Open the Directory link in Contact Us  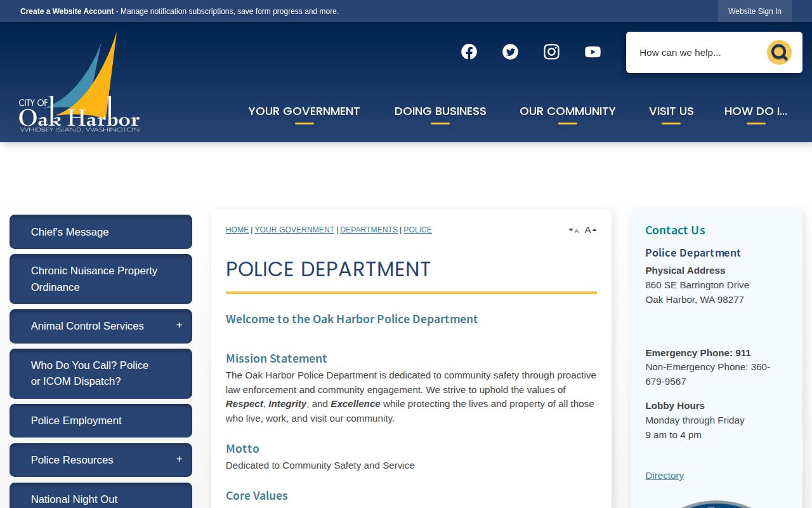point(665,476)
